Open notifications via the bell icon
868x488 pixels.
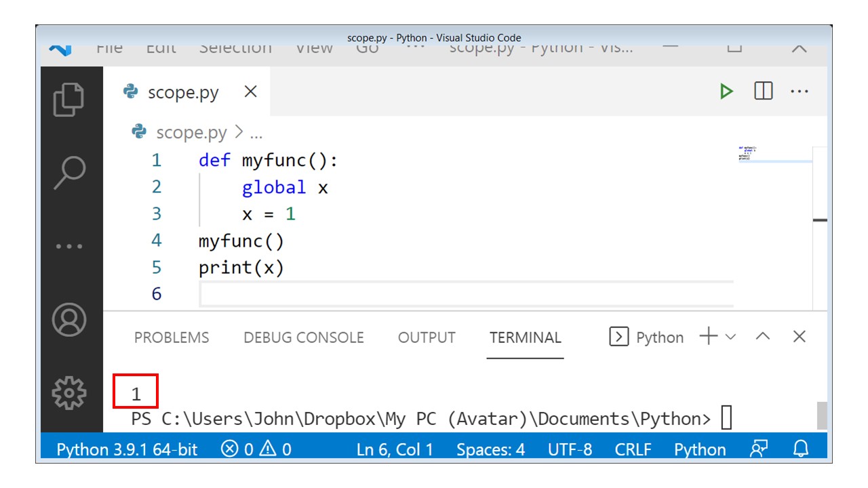click(800, 449)
